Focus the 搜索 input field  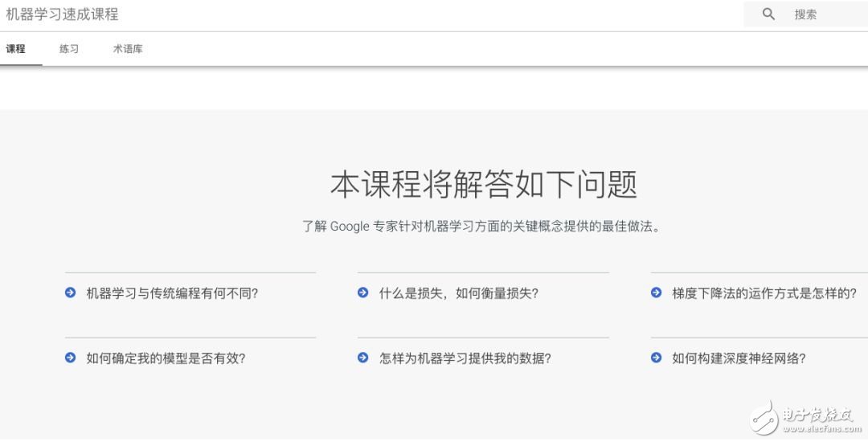click(x=824, y=14)
